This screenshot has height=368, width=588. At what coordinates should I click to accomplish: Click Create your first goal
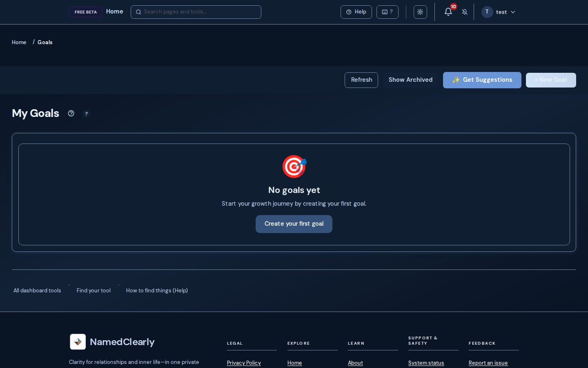(x=294, y=224)
